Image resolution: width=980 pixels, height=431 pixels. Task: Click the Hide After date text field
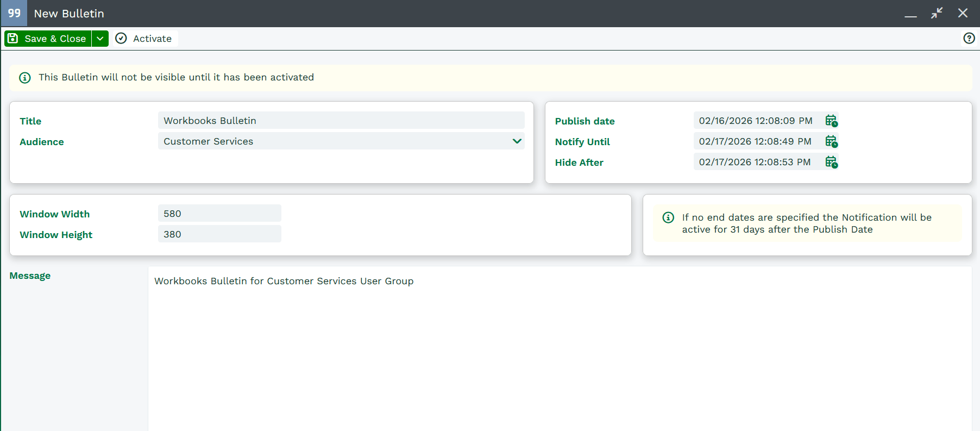756,162
